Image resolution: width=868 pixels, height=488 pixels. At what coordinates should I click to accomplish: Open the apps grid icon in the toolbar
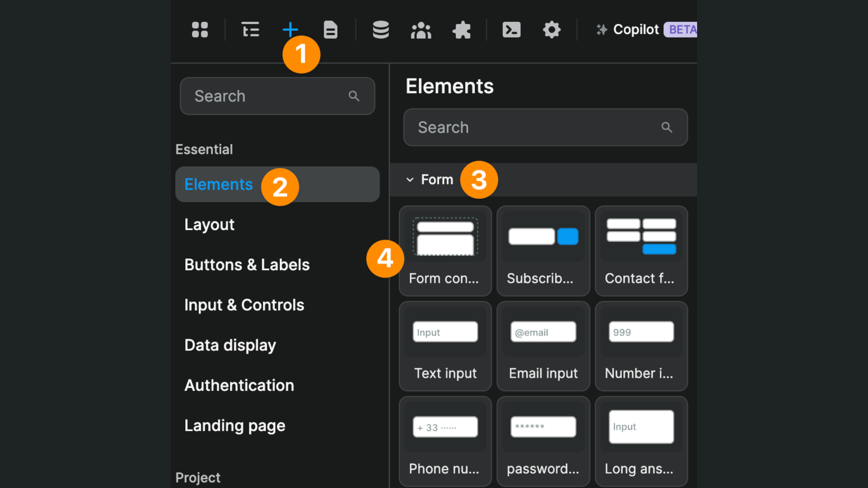pyautogui.click(x=200, y=29)
